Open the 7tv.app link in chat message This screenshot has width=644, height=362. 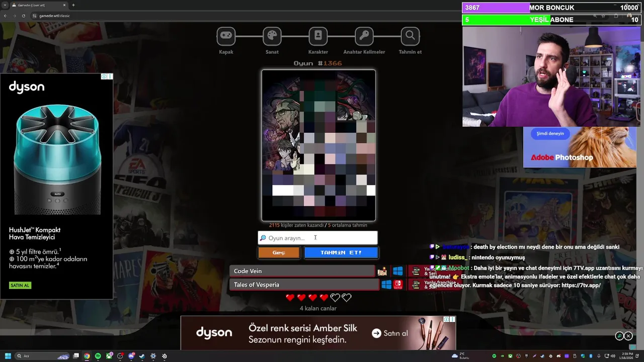(x=581, y=285)
